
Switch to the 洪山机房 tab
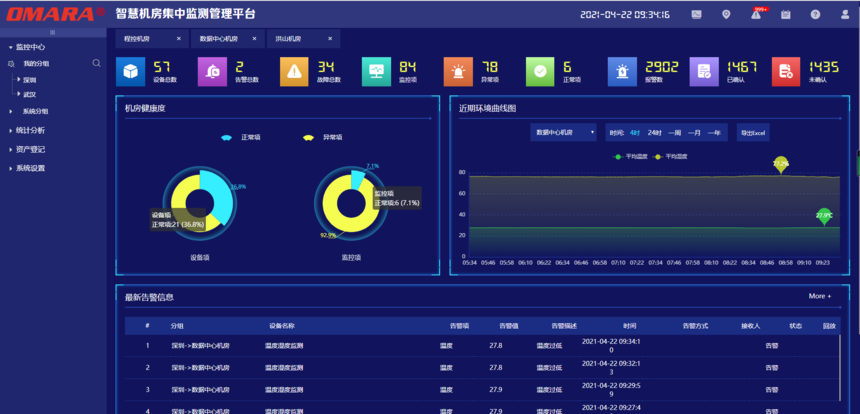point(288,39)
